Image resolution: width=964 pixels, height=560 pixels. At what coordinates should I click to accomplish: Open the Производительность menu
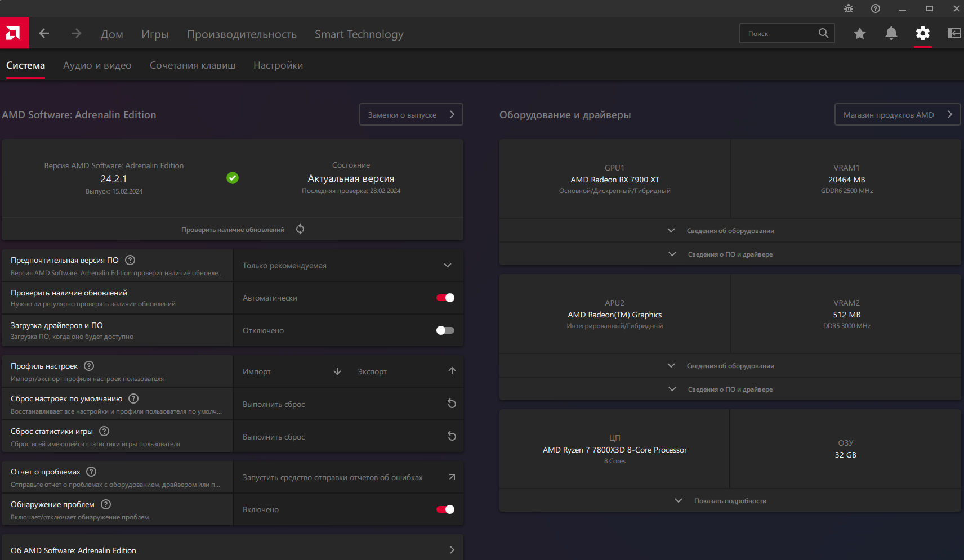click(242, 34)
